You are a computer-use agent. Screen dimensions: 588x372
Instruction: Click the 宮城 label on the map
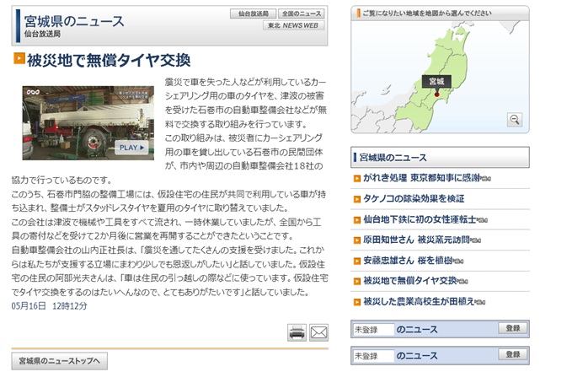436,82
